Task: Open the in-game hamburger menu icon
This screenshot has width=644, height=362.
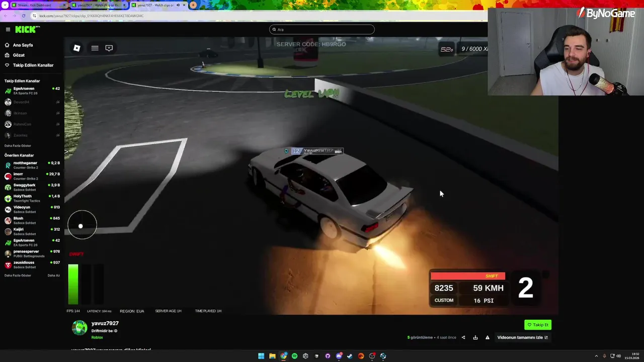Action: [x=95, y=48]
